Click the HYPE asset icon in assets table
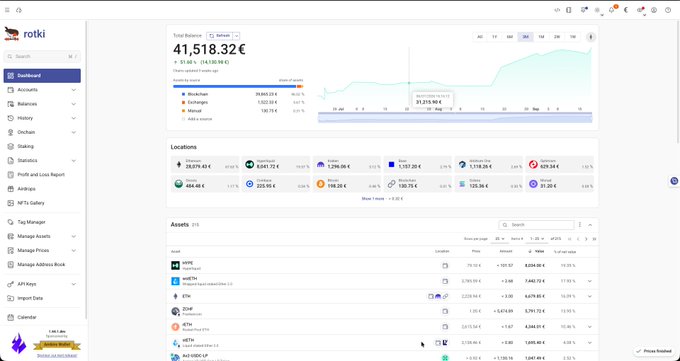680x361 pixels. coord(175,266)
